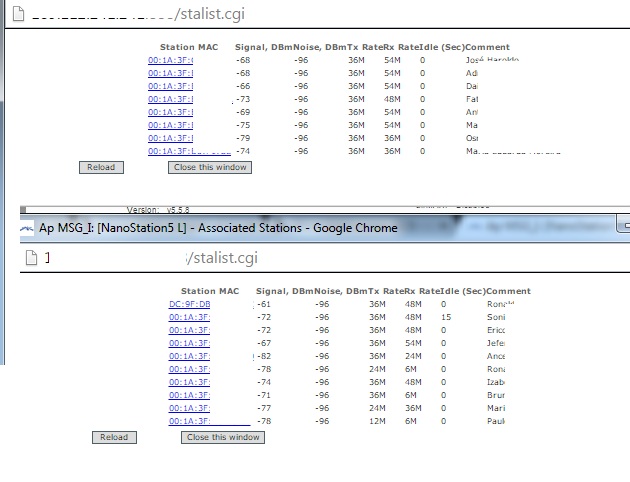Open the MAC link for the Fat row
The width and height of the screenshot is (630, 482).
[170, 99]
